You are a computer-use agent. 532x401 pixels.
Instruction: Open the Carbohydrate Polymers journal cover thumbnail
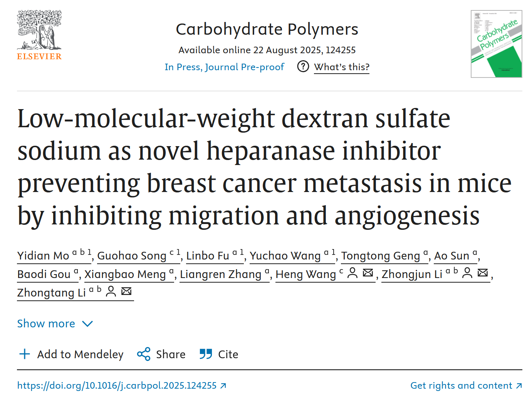[496, 44]
